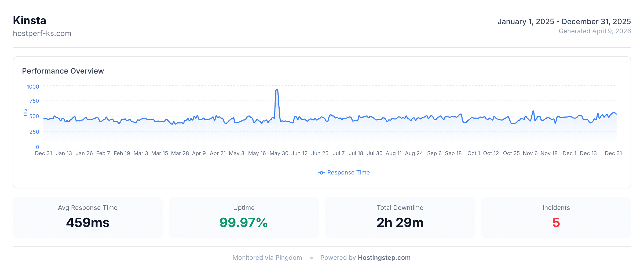Click the ms axis unit label
The image size is (644, 277).
(x=25, y=112)
